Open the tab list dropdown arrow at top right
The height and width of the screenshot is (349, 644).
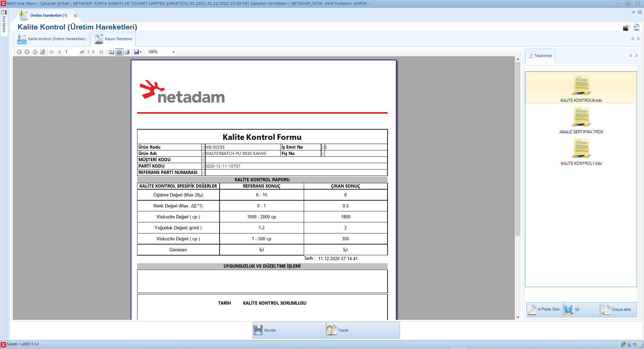pyautogui.click(x=633, y=12)
